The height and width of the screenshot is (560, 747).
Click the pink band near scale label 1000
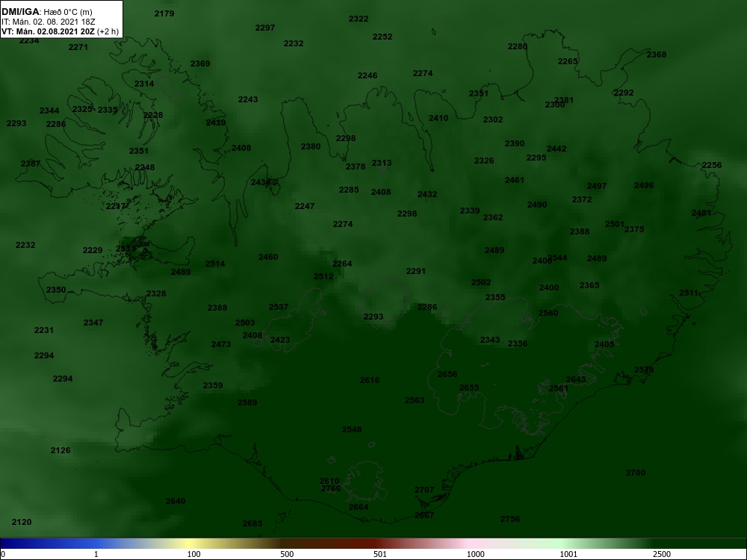[469, 544]
